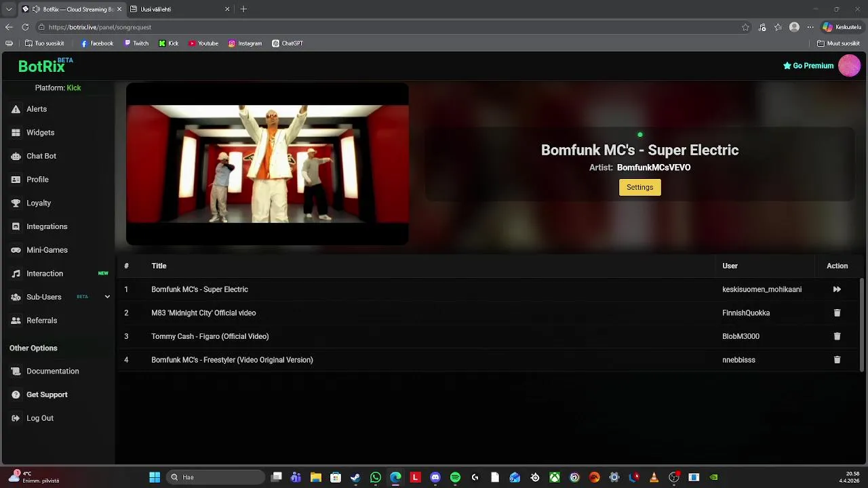The height and width of the screenshot is (488, 868).
Task: Skip the Super Electric song
Action: [x=837, y=289]
